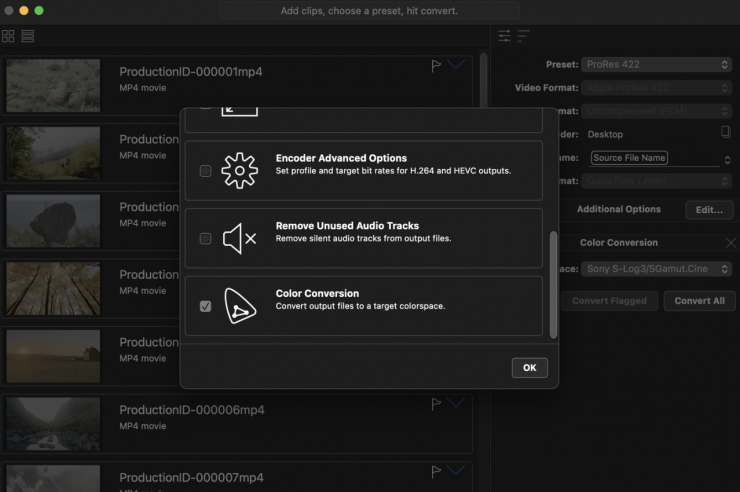The height and width of the screenshot is (492, 740).
Task: Expand the ProductionID-000001mp4 clip details chevron
Action: (x=457, y=65)
